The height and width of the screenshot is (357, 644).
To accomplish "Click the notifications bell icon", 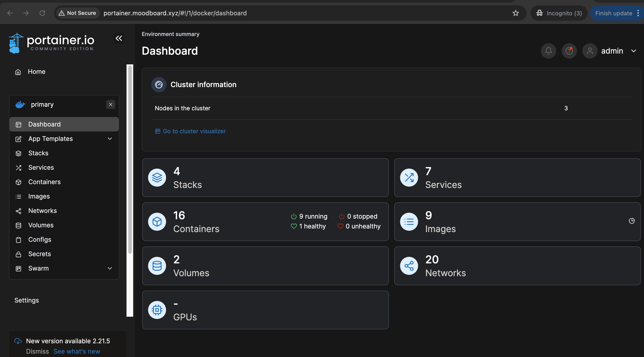I will [x=548, y=51].
